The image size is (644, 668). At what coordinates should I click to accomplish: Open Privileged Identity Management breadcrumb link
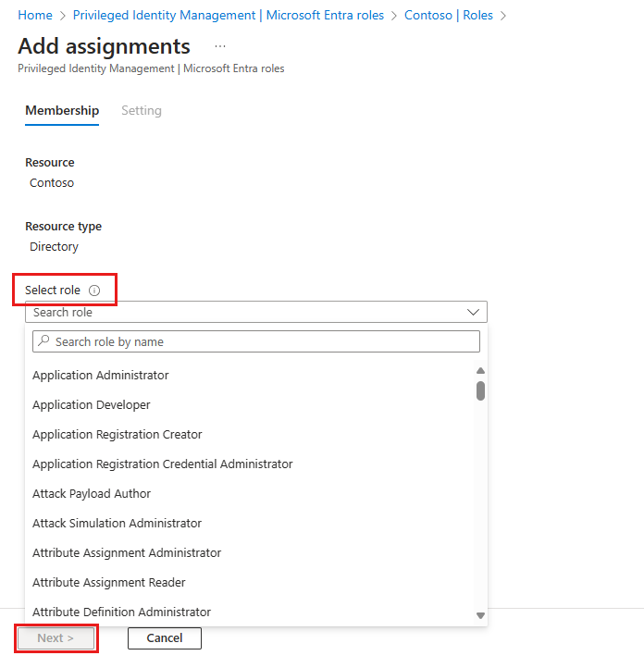pyautogui.click(x=228, y=16)
